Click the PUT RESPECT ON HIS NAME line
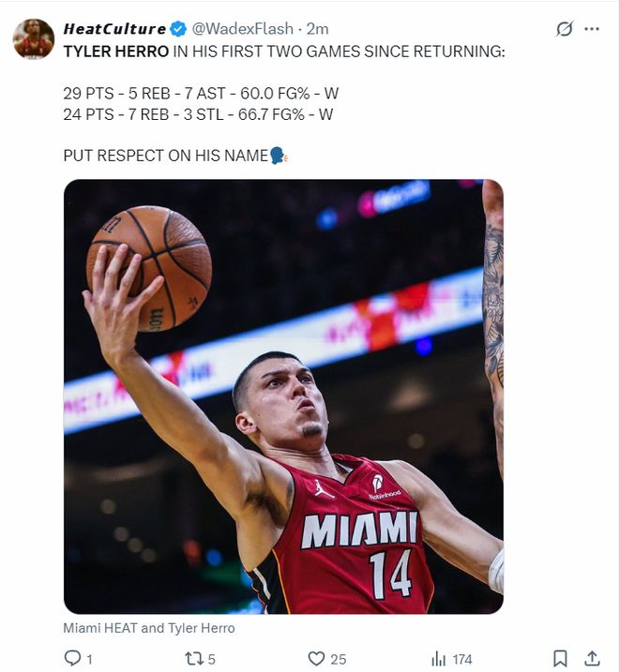Screen dimensions: 619x672 (166, 156)
